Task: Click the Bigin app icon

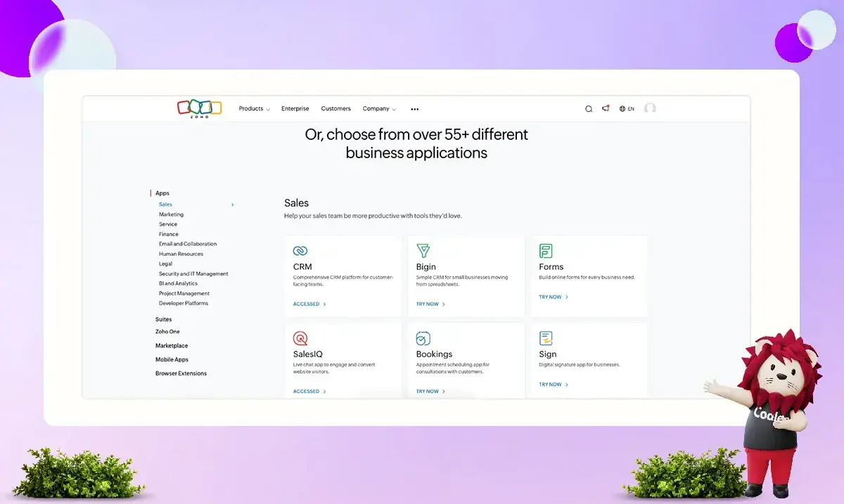Action: point(423,251)
